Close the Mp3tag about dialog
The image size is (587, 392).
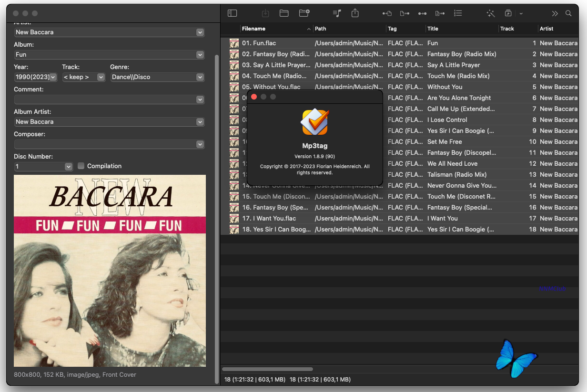(x=254, y=97)
